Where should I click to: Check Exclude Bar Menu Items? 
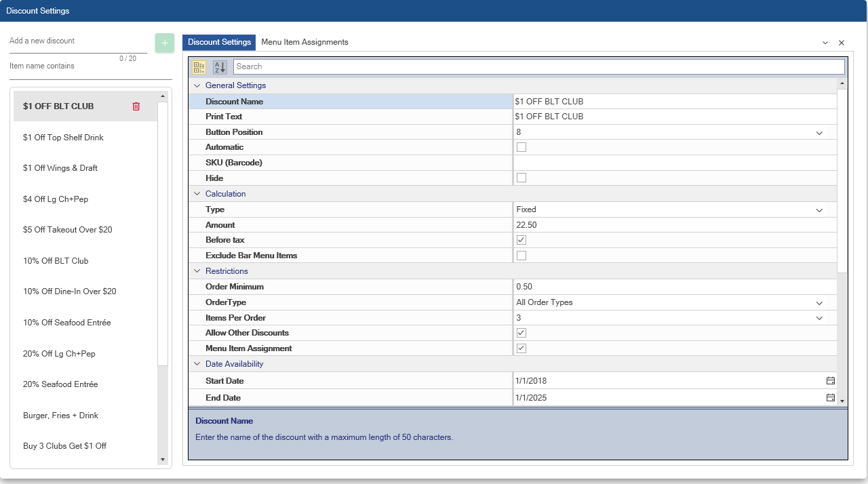click(521, 256)
